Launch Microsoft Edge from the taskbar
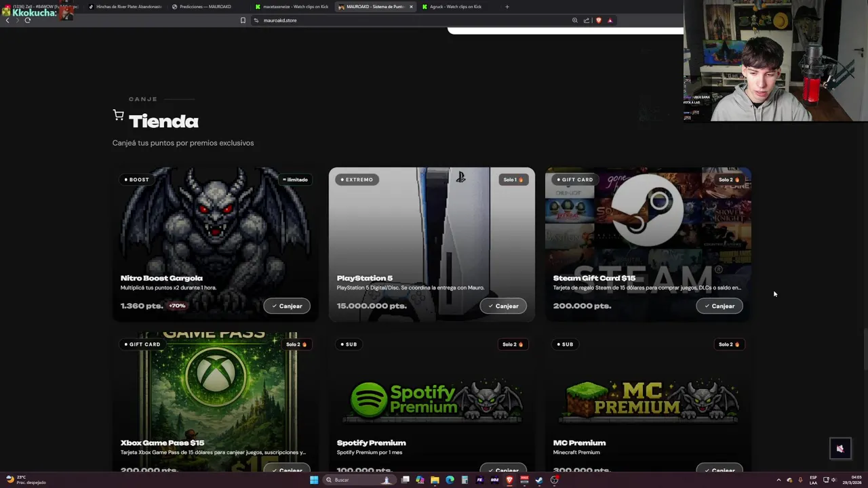 tap(450, 480)
